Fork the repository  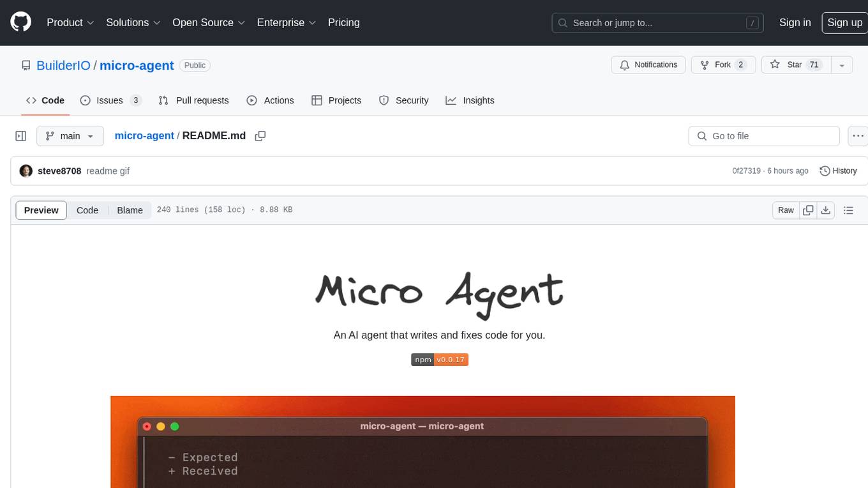722,65
